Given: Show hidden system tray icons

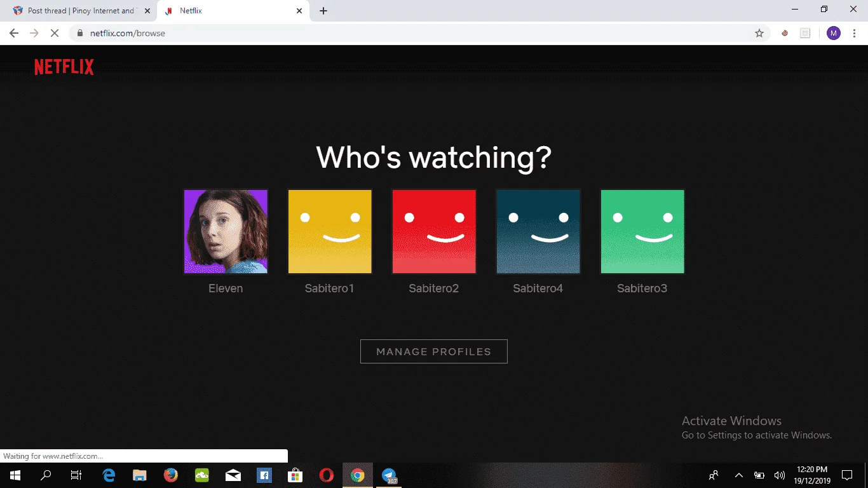Looking at the screenshot, I should 738,475.
